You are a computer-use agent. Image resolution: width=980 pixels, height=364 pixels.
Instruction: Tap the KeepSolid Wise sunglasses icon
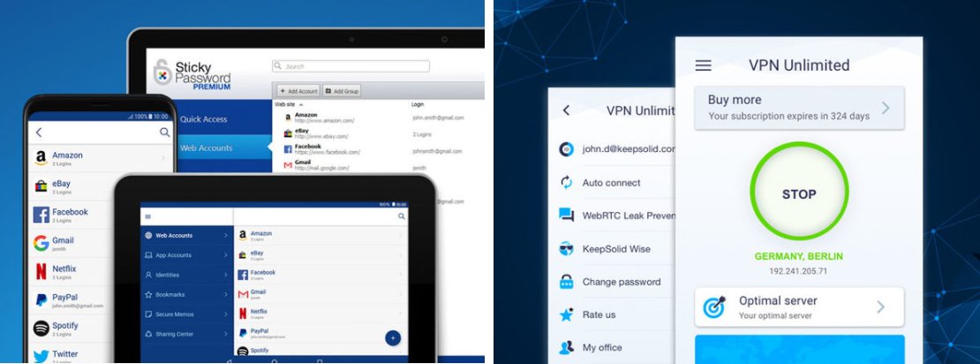coord(566,248)
